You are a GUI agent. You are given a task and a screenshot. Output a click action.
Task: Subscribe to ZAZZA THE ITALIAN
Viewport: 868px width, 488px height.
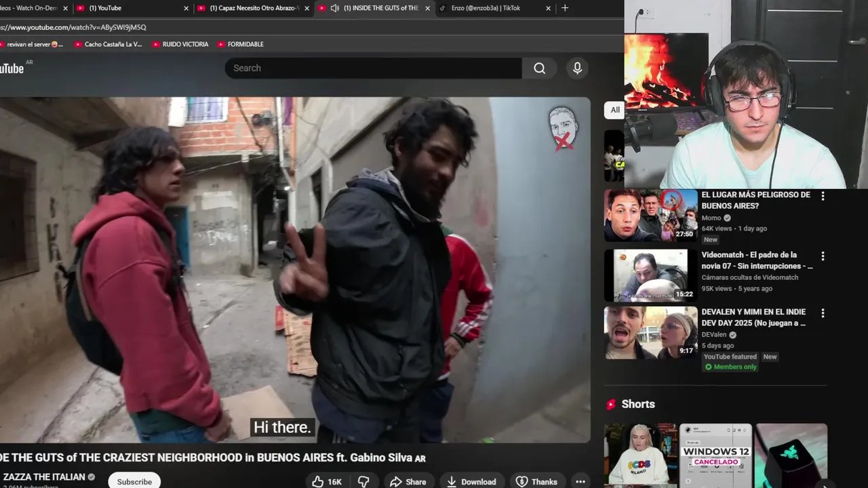tap(134, 481)
